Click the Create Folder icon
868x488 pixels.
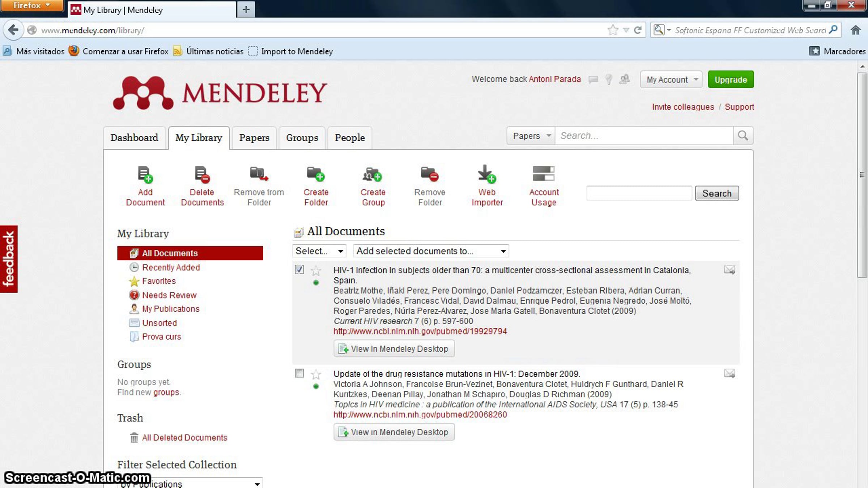[x=316, y=174]
